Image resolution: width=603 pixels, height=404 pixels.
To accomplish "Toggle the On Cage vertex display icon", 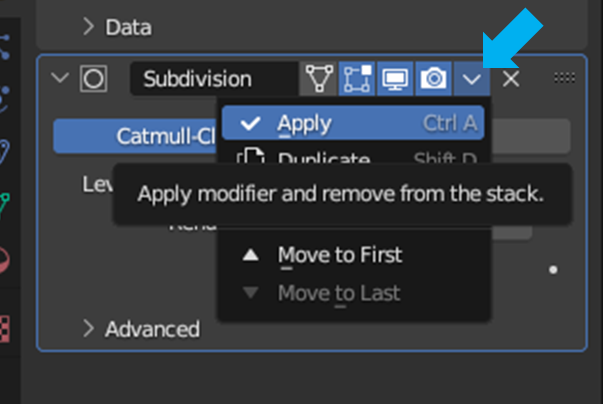I will (319, 78).
